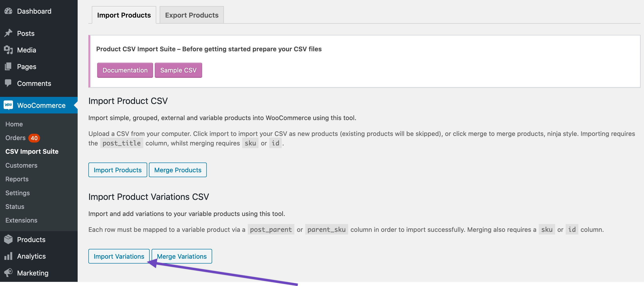Click the Import Variations button
This screenshot has height=286, width=644.
click(119, 256)
